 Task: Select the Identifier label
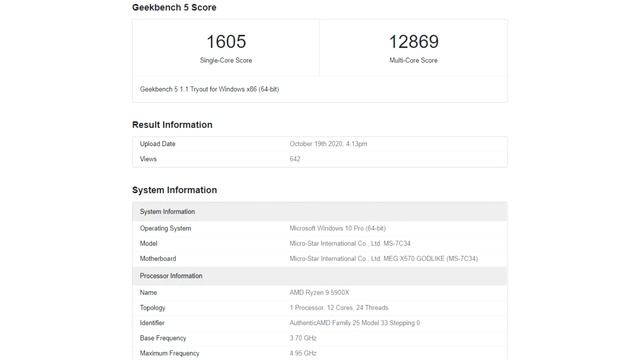click(x=152, y=323)
